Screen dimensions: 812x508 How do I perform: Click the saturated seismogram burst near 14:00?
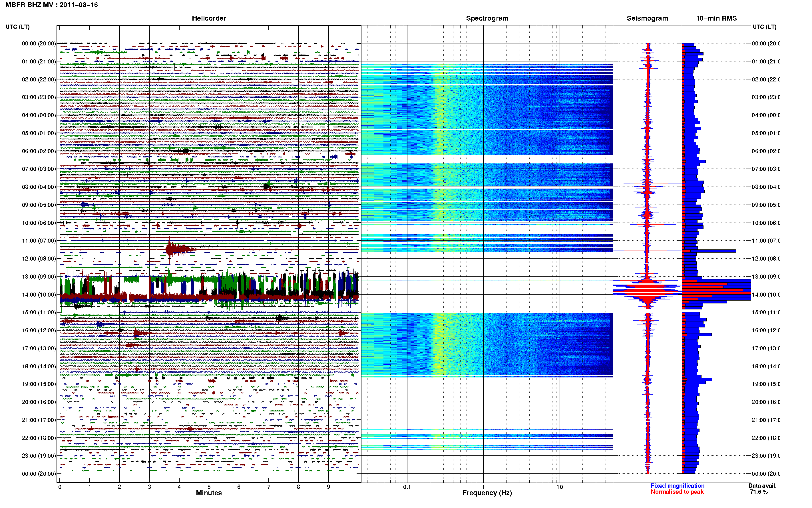pos(648,292)
